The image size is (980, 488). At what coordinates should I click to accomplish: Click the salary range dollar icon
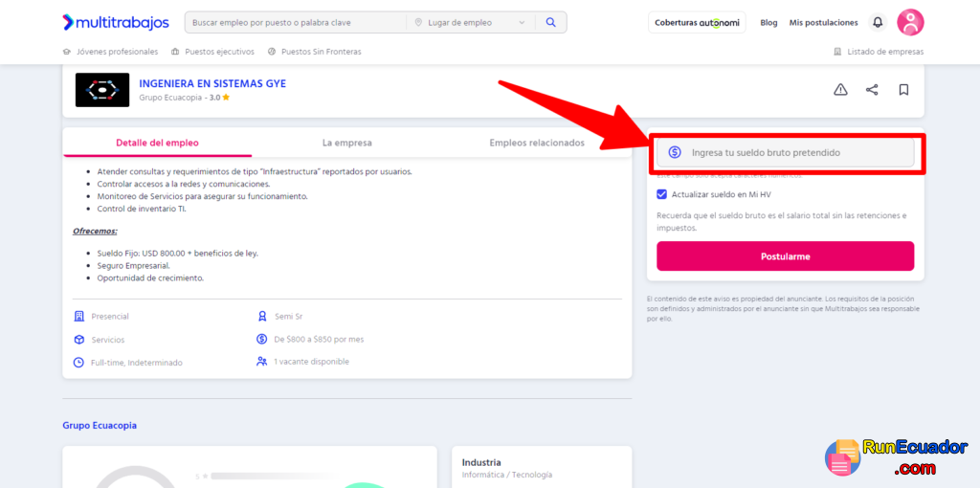click(262, 339)
